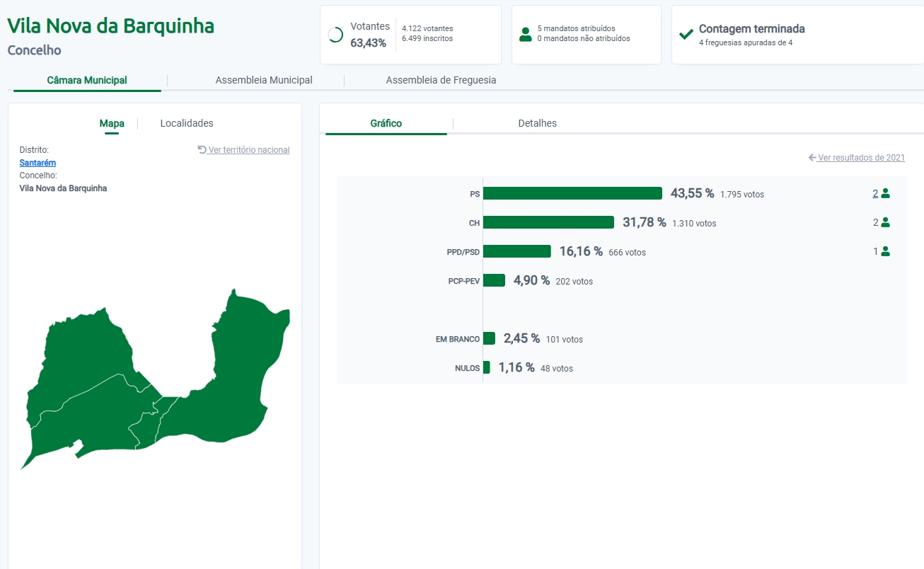
Task: Click the voter turnout circular progress icon
Action: tap(335, 35)
